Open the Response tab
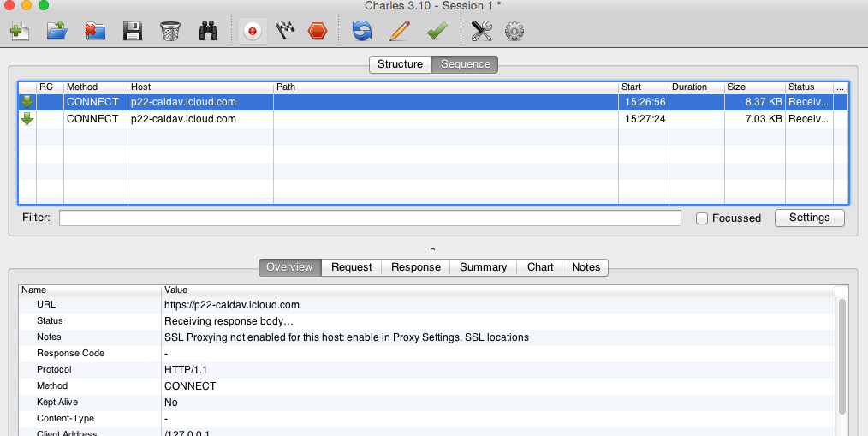 (x=416, y=267)
